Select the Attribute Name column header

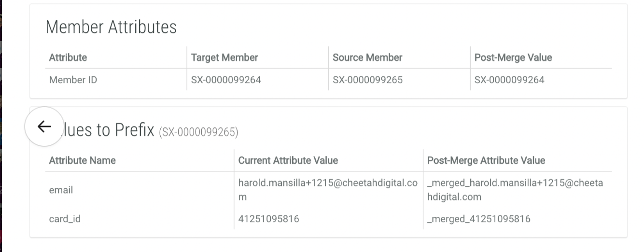point(82,160)
